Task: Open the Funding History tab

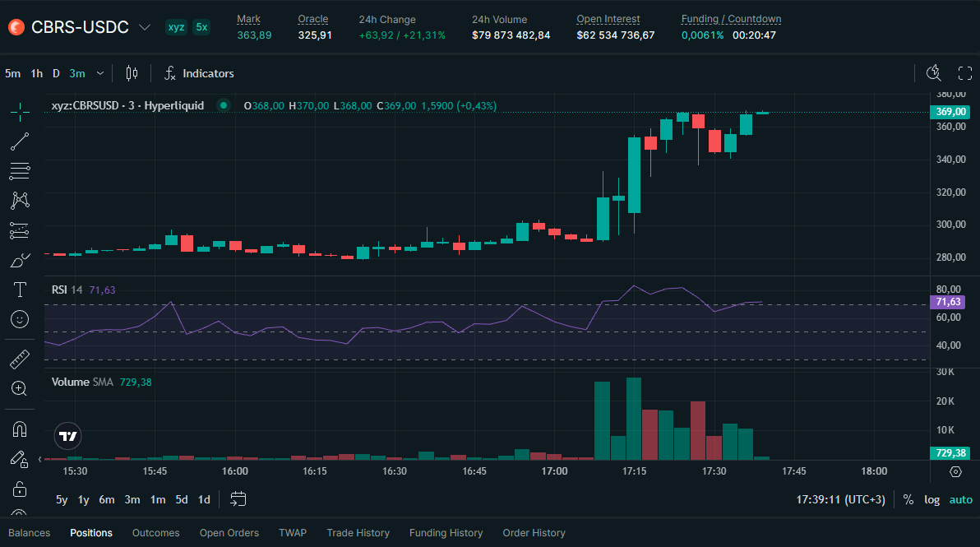Action: click(x=446, y=533)
